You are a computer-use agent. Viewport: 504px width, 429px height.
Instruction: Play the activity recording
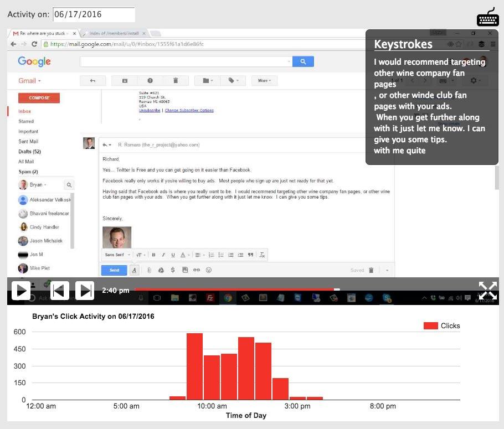tap(21, 291)
